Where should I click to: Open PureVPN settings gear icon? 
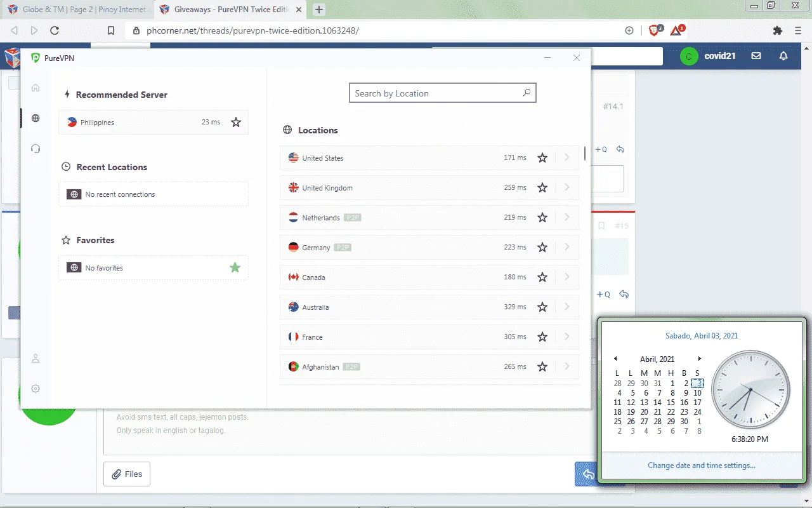[36, 389]
